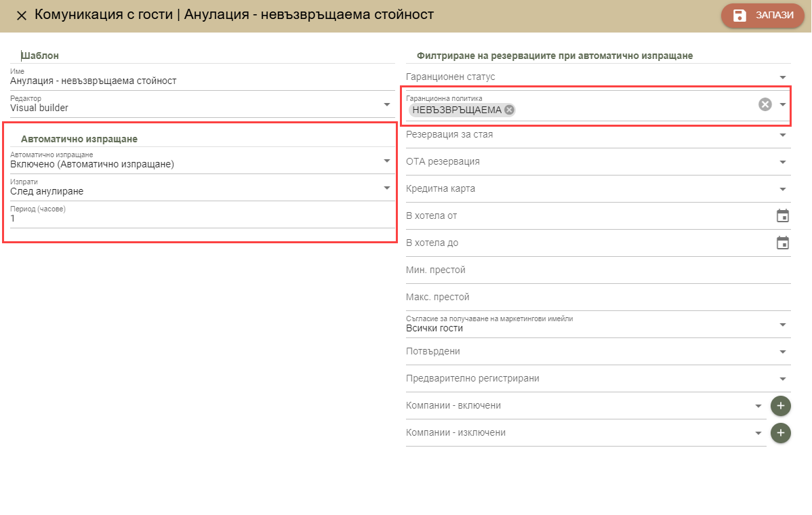This screenshot has height=515, width=812.
Task: Open calendar picker for В хотела от
Action: [782, 216]
